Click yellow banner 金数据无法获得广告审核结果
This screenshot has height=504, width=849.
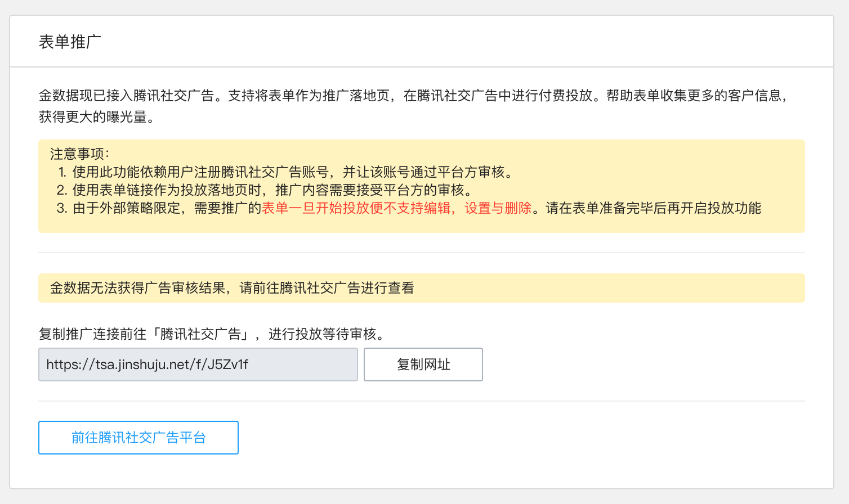(137, 288)
